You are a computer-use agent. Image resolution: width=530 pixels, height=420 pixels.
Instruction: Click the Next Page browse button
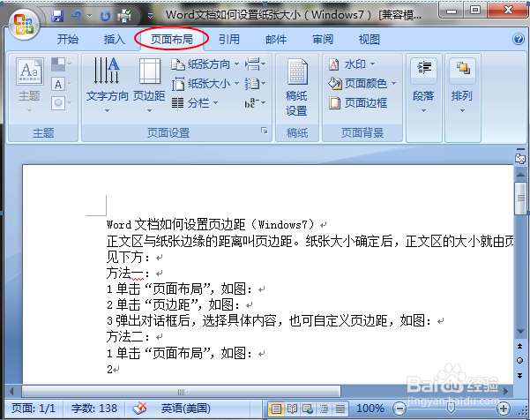click(x=520, y=375)
